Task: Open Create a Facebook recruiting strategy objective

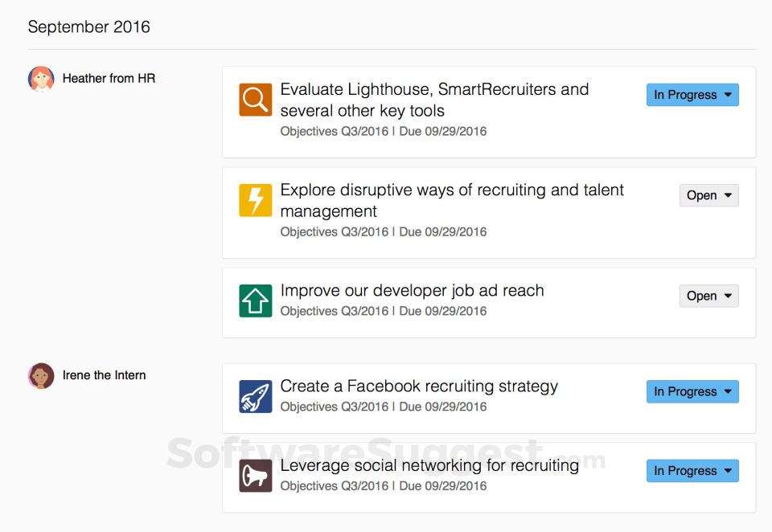Action: [x=419, y=387]
